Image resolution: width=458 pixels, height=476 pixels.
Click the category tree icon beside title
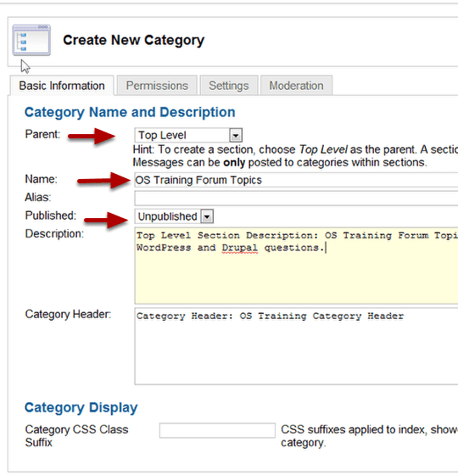31,41
